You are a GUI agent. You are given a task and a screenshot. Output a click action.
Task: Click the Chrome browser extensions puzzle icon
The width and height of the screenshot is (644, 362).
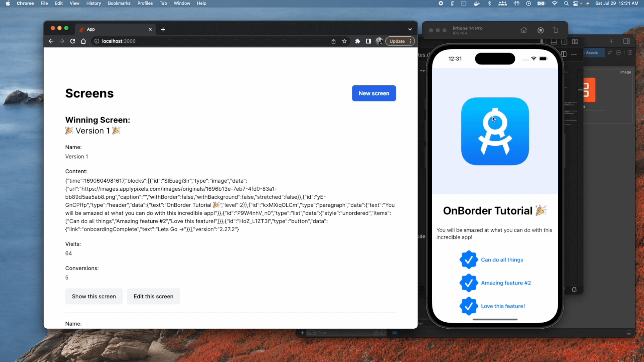click(x=357, y=41)
